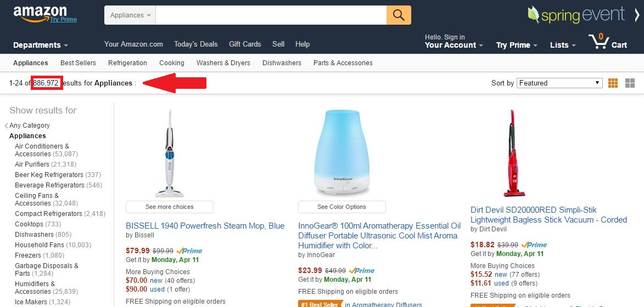This screenshot has height=307, width=644.
Task: Click See Color Options button
Action: [341, 207]
